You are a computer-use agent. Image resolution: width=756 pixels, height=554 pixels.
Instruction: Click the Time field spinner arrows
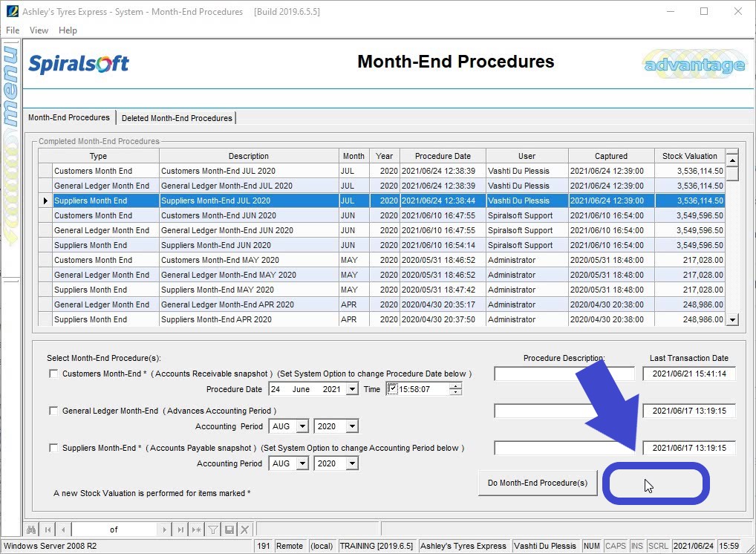tap(455, 389)
